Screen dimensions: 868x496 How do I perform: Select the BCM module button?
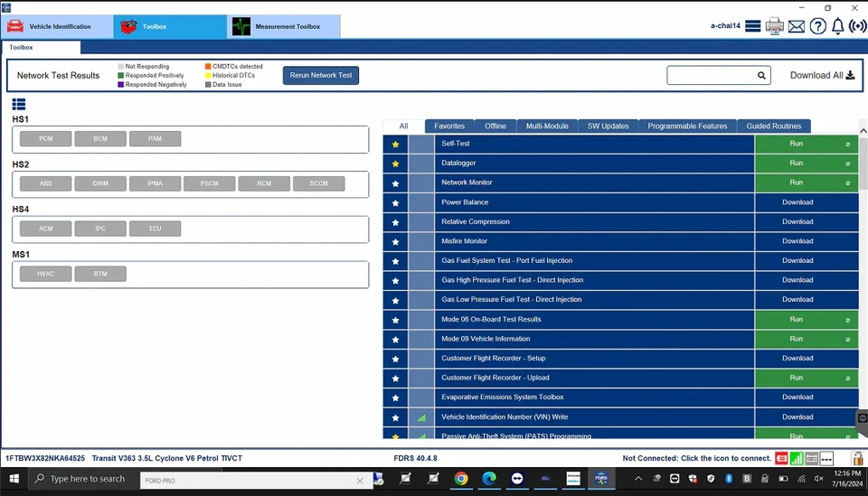point(100,139)
